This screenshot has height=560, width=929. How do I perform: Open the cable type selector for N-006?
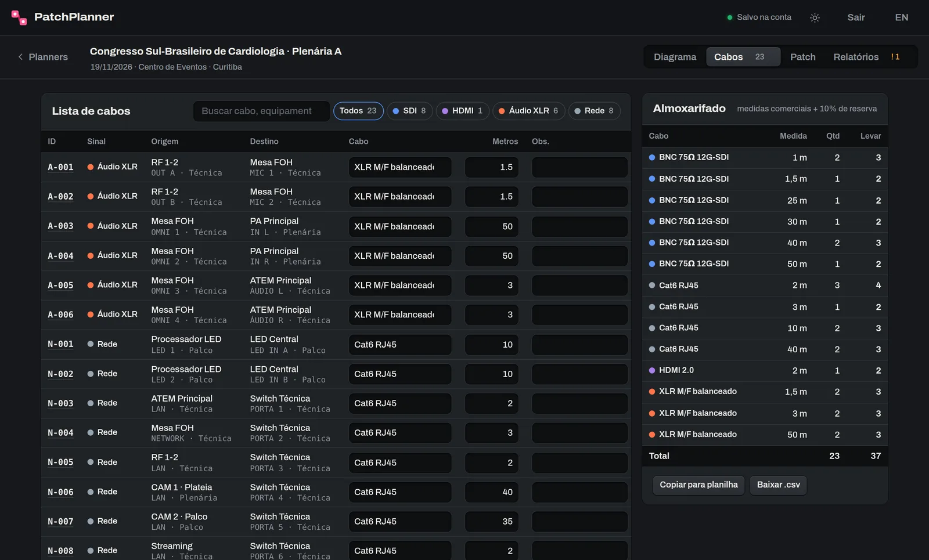[x=400, y=492]
